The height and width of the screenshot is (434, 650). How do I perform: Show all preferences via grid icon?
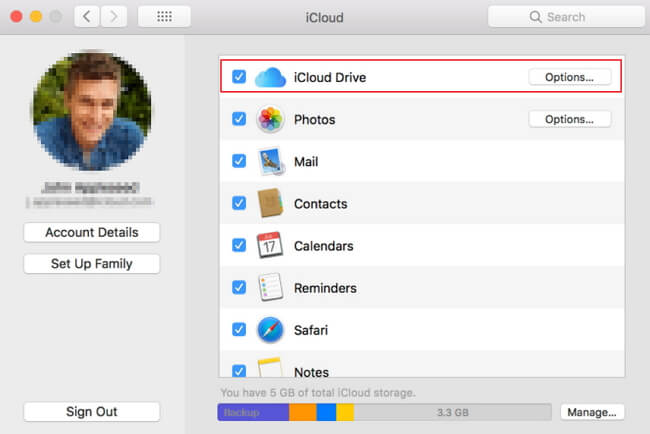(x=164, y=17)
